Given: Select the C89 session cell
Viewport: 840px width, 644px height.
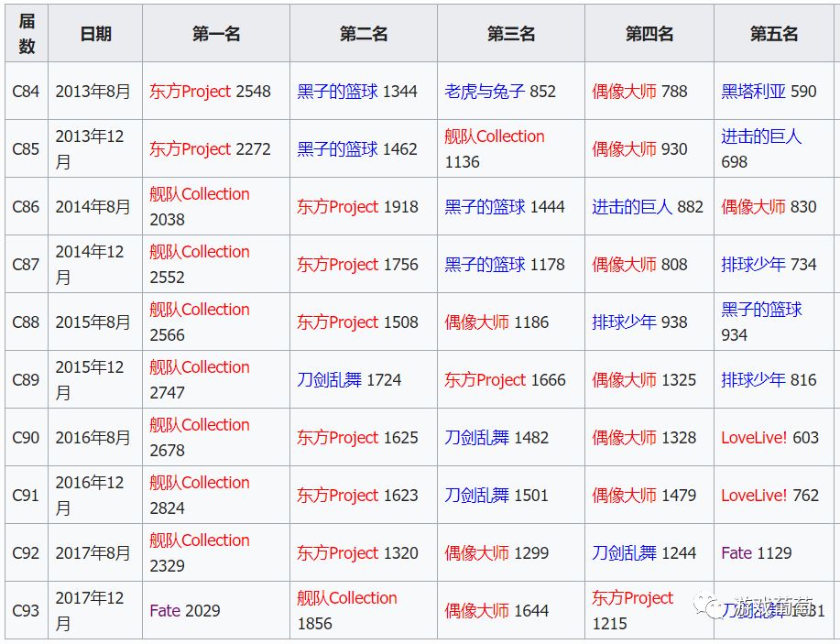Looking at the screenshot, I should click(27, 380).
